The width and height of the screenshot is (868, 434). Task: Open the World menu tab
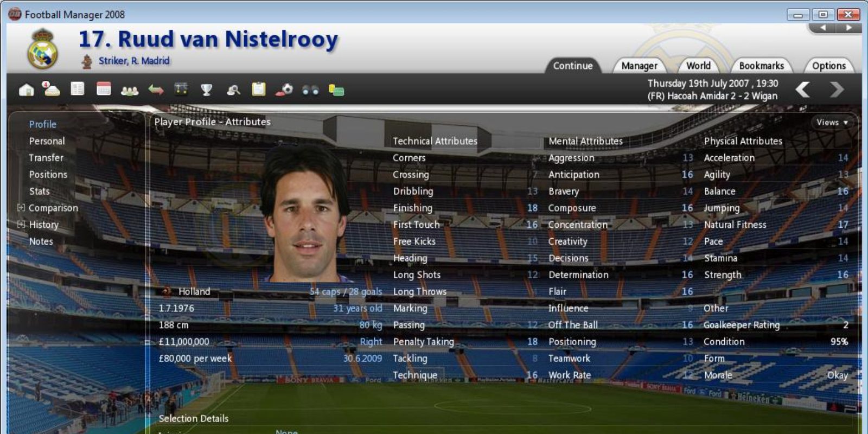pyautogui.click(x=698, y=66)
